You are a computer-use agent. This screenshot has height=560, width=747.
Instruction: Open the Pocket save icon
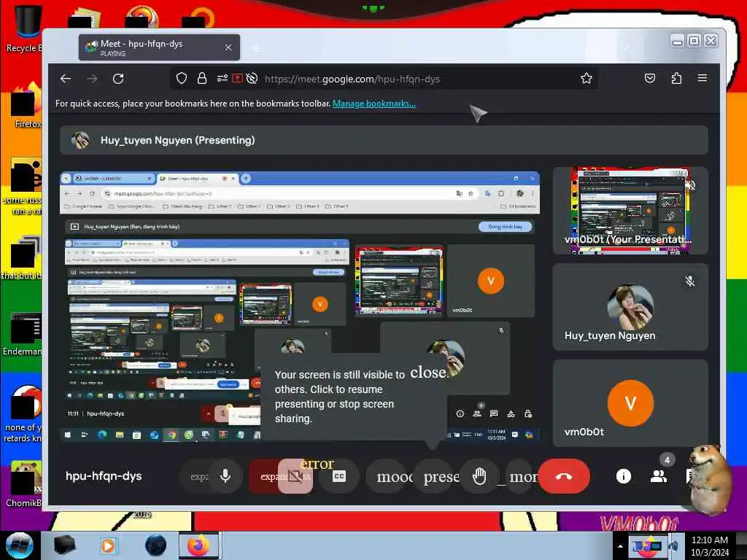(650, 79)
